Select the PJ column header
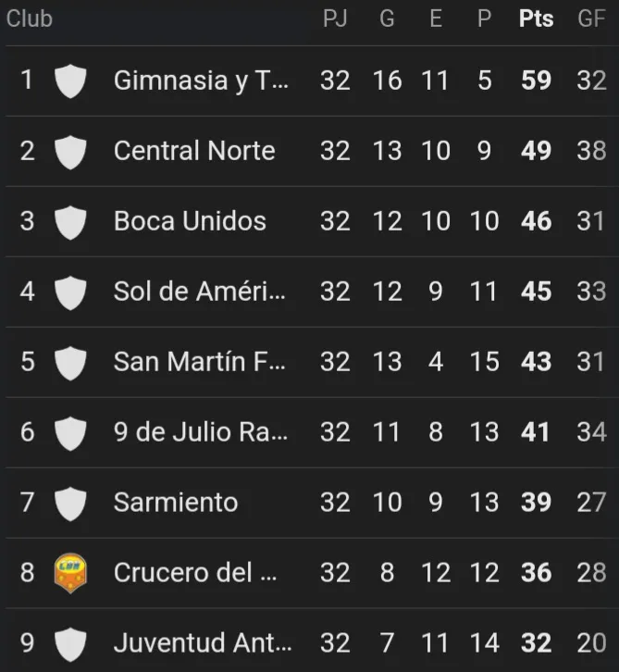This screenshot has width=619, height=672. (335, 19)
